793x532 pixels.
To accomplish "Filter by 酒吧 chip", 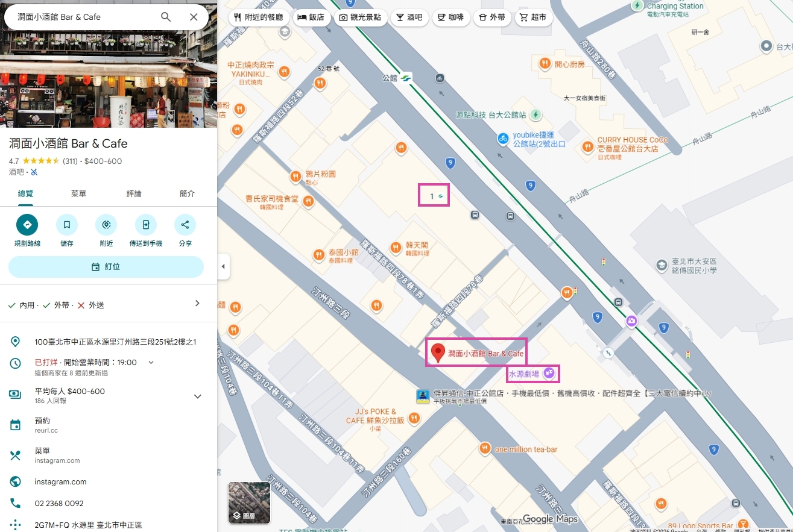I will (409, 17).
